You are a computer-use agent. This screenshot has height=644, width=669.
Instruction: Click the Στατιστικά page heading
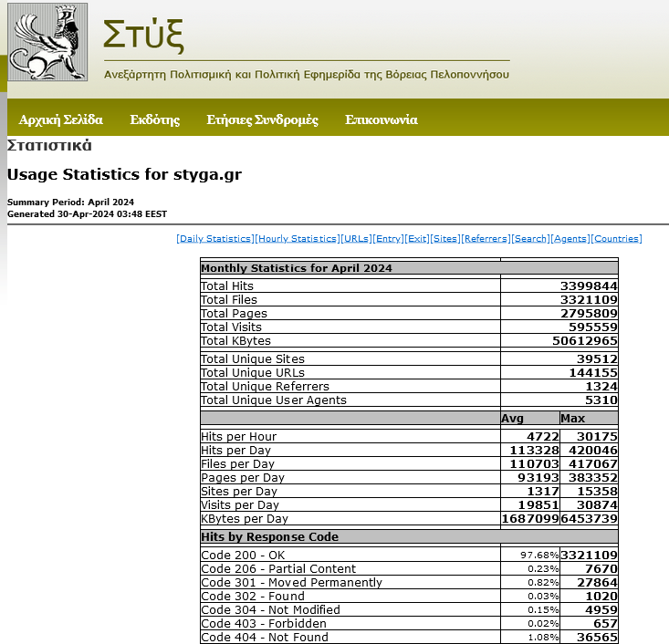[x=49, y=145]
